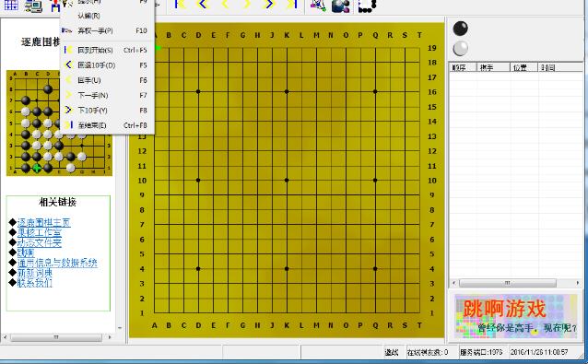The height and width of the screenshot is (364, 588).
Task: Place a stone at star point D4
Action: (x=198, y=269)
